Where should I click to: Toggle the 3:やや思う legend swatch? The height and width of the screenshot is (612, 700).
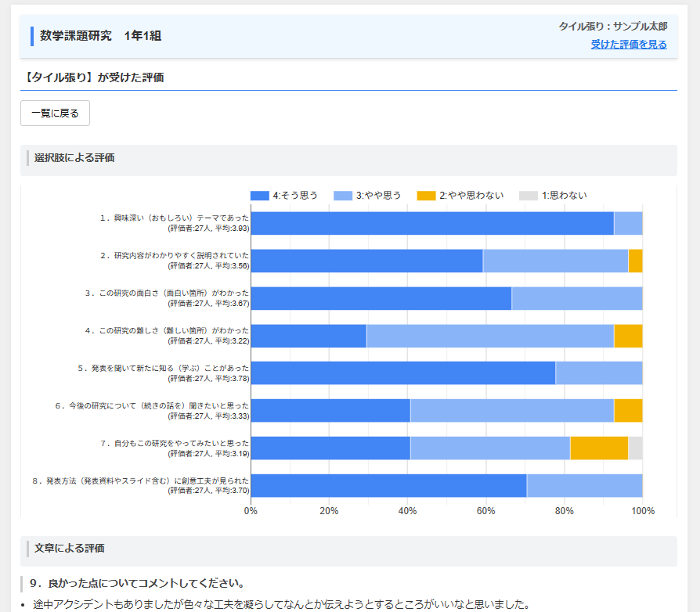343,196
